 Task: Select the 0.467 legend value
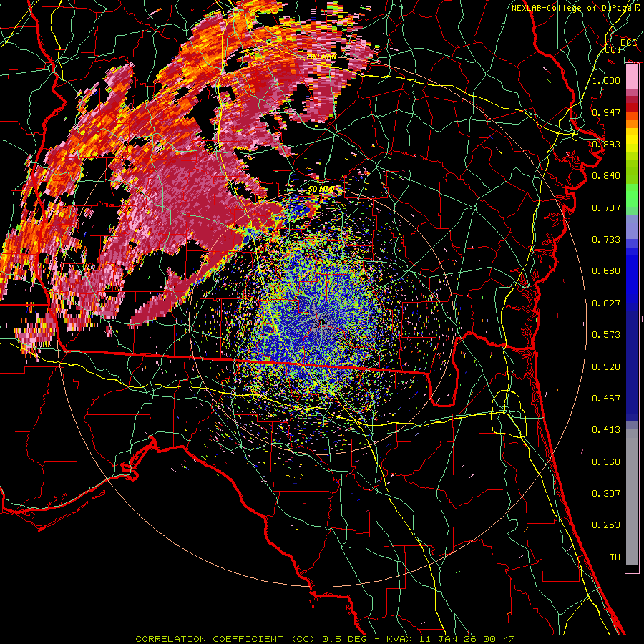(x=606, y=399)
